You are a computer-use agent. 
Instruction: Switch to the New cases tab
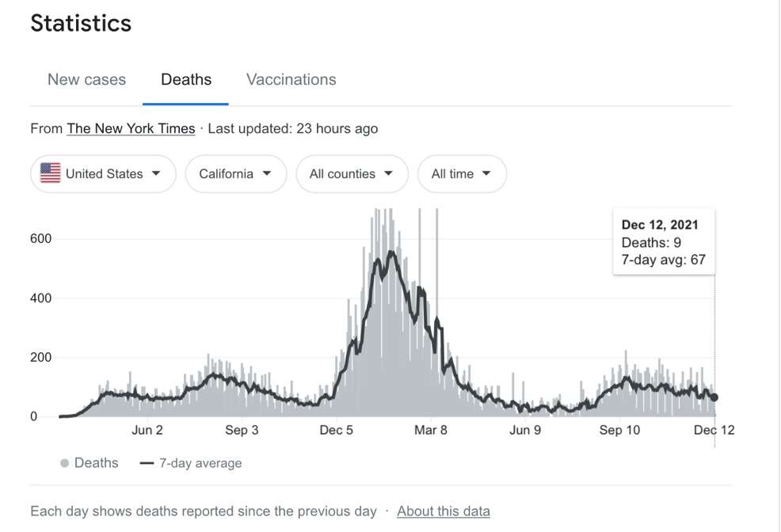(x=86, y=80)
